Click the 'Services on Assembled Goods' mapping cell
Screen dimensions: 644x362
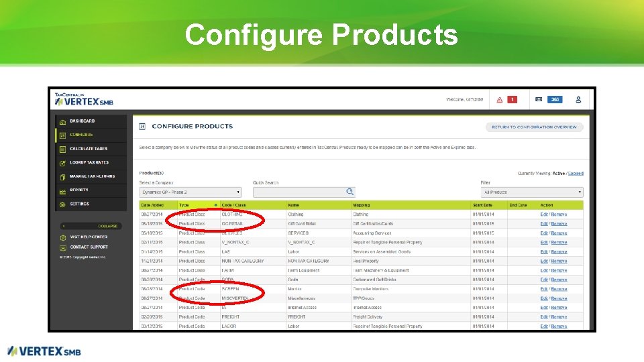382,251
